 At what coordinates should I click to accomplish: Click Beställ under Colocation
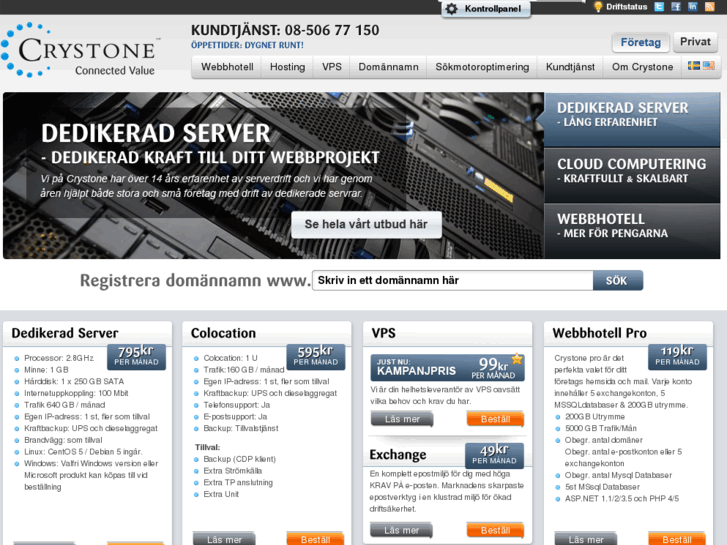click(x=315, y=539)
